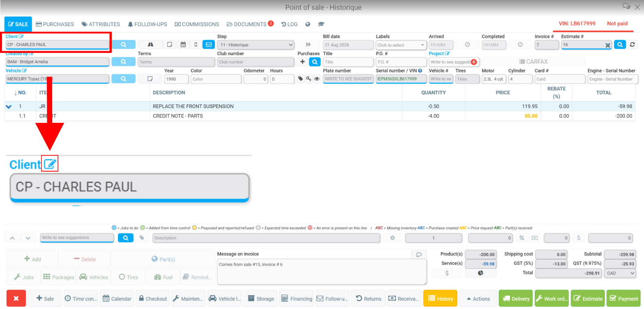Click red plus icon in Project field
The width and height of the screenshot is (644, 309).
pos(474,62)
